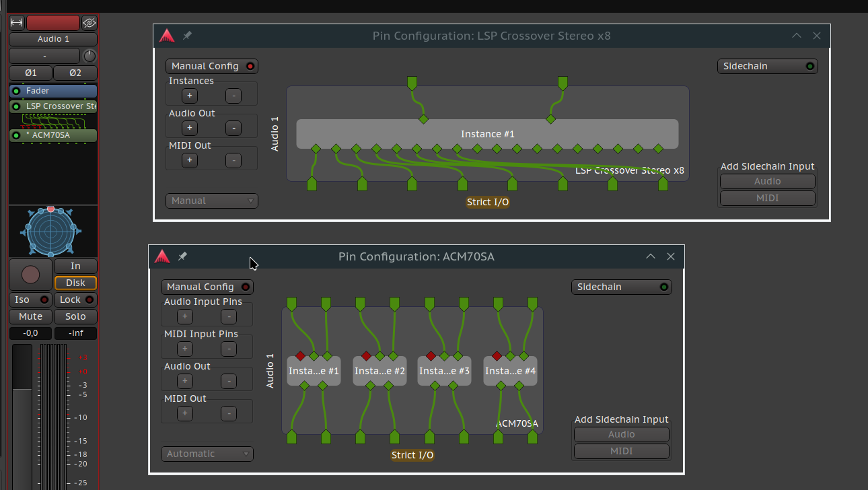Pin the LSP Crossover Pin Configuration window

(x=187, y=36)
